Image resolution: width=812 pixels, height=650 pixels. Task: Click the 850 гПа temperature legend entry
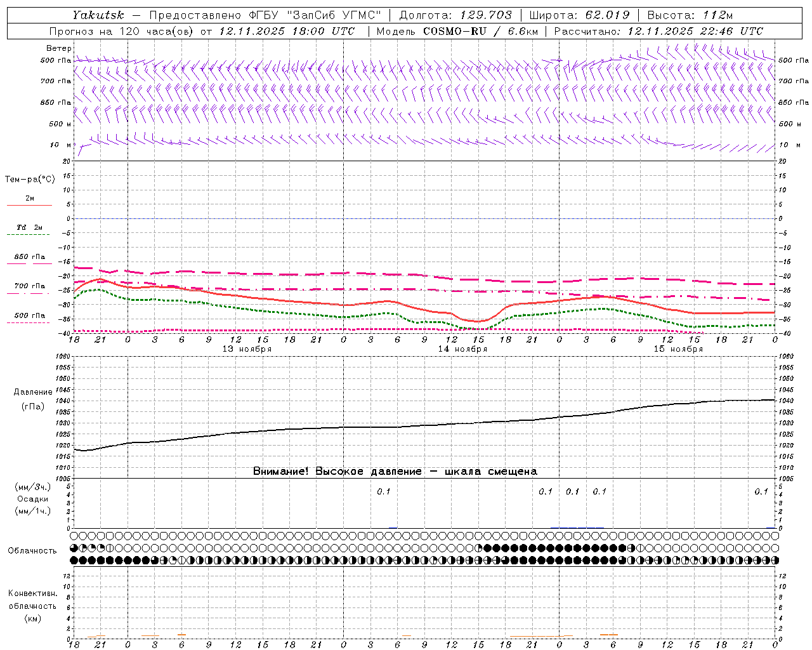coord(30,256)
